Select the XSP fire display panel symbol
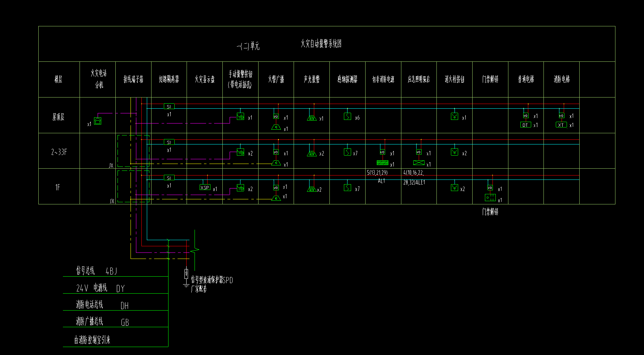The width and height of the screenshot is (644, 355). (205, 187)
